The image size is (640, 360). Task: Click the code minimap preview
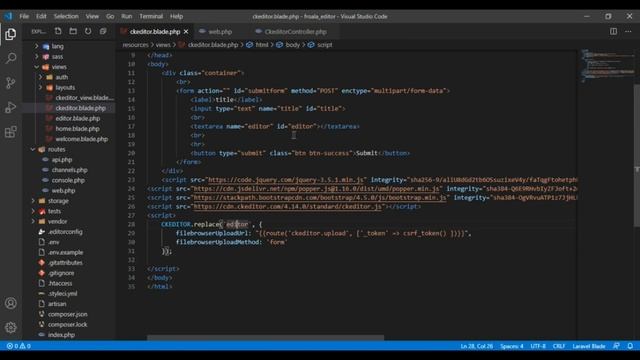[607, 65]
